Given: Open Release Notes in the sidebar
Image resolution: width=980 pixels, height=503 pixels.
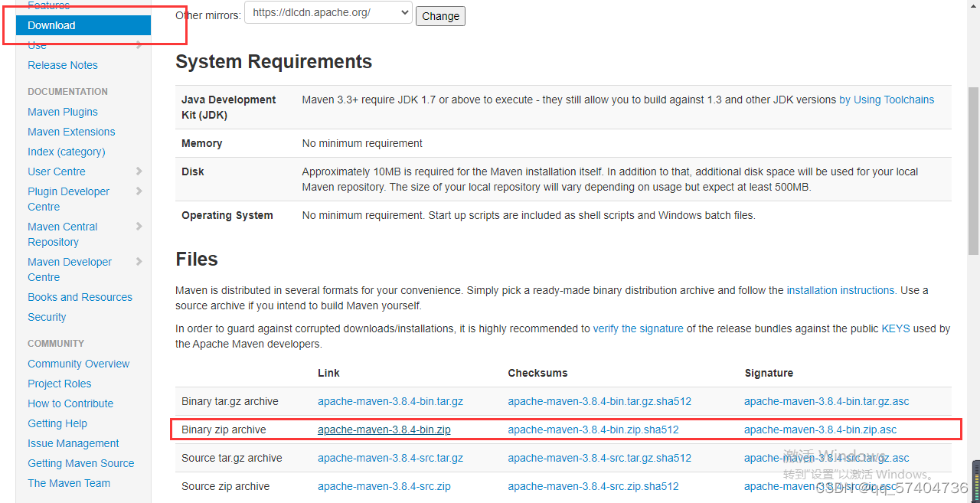Looking at the screenshot, I should pos(63,65).
